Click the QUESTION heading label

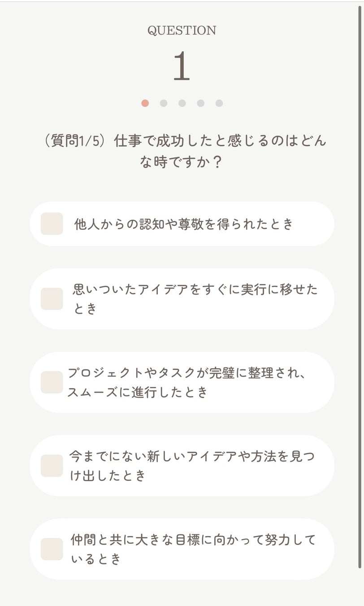pos(182,31)
